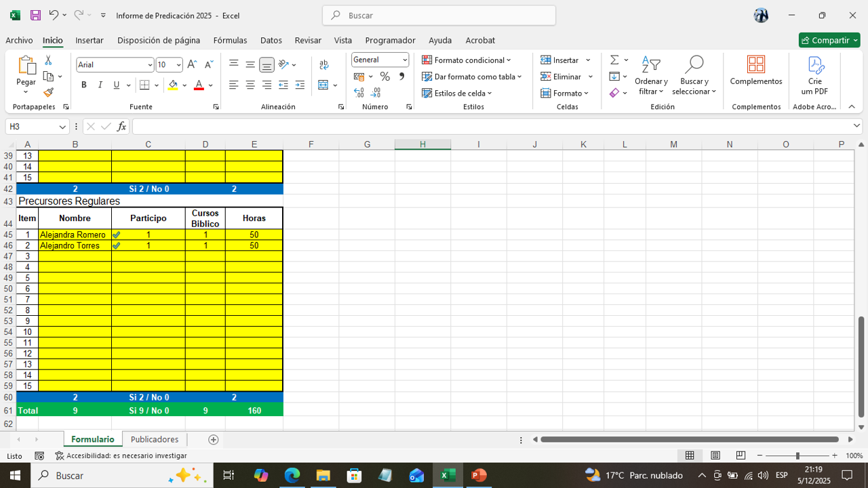
Task: Click the add new sheet plus icon
Action: pos(213,439)
